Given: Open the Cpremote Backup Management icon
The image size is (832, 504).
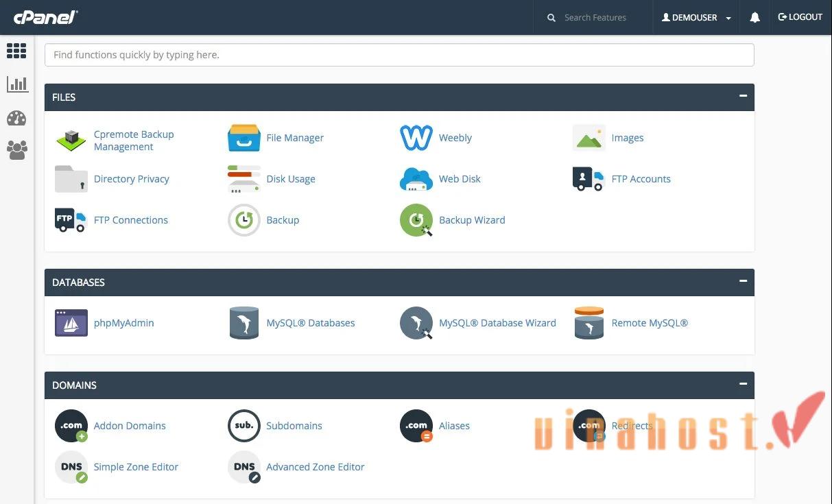Looking at the screenshot, I should click(x=71, y=141).
